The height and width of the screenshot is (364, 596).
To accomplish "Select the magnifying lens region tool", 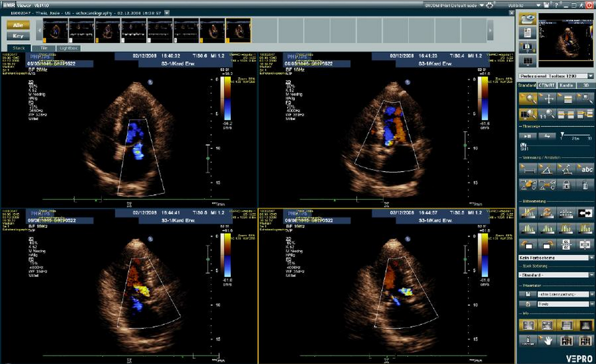I will coord(585,99).
